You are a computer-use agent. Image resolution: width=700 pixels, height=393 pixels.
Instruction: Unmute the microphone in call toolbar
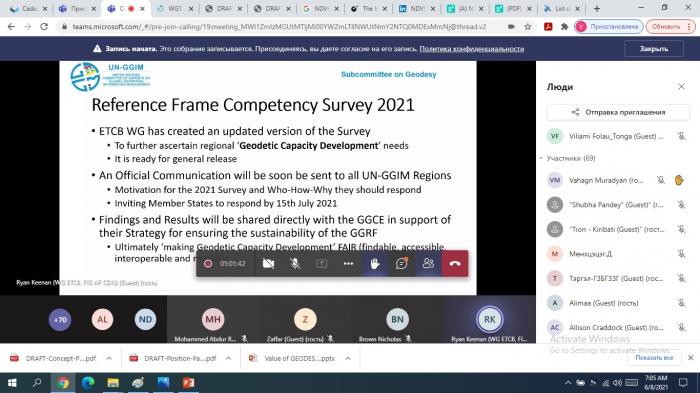pyautogui.click(x=295, y=263)
